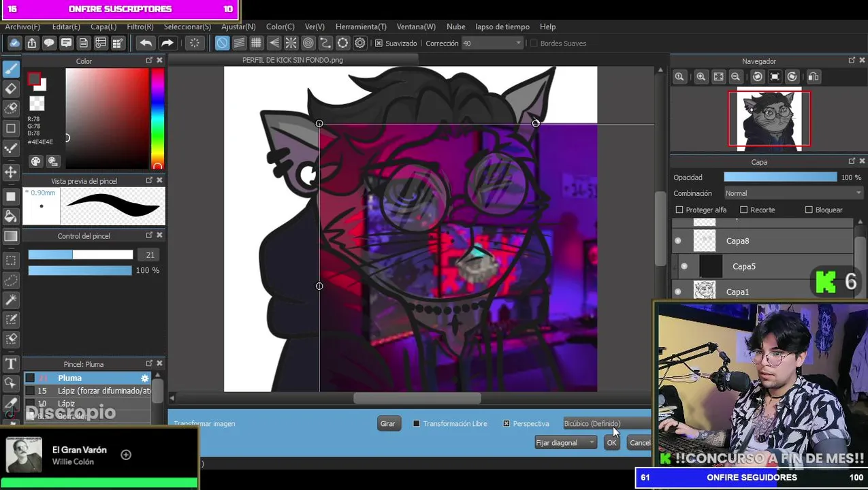
Task: Open the Archivo menu
Action: [22, 27]
